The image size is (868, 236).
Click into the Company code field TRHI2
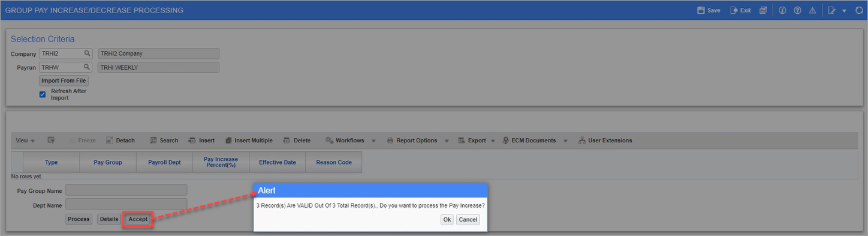pyautogui.click(x=61, y=53)
